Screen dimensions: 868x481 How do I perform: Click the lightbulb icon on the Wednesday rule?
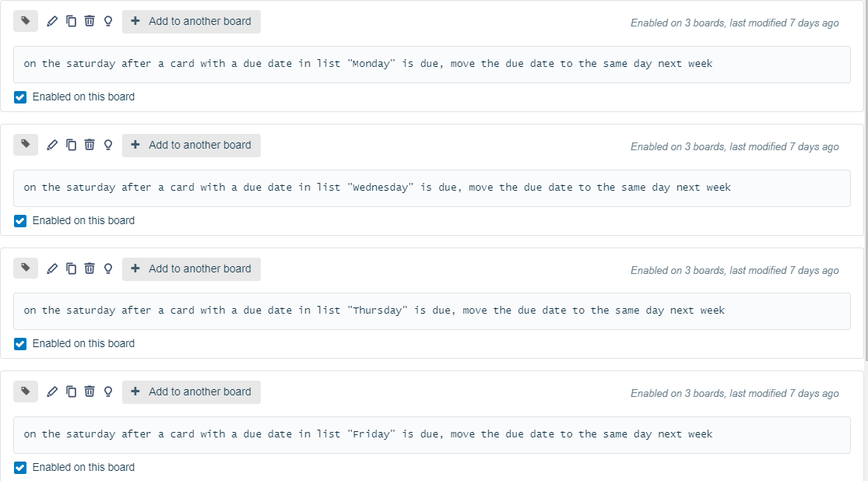tap(108, 145)
